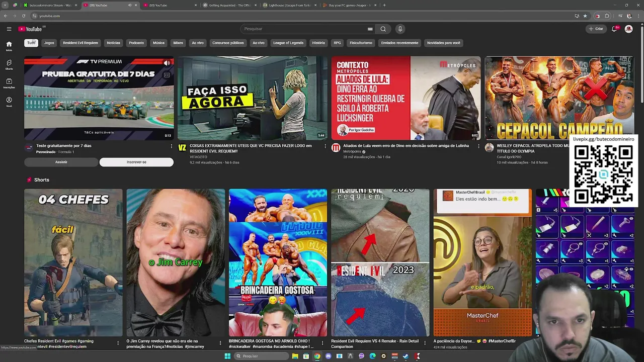Select the Tudo filter chip
The width and height of the screenshot is (644, 362).
coord(31,43)
